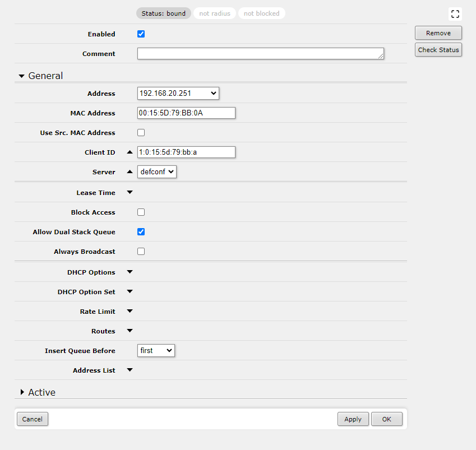The height and width of the screenshot is (450, 476).
Task: Disable Allow Dual Stack Queue
Action: [x=141, y=232]
